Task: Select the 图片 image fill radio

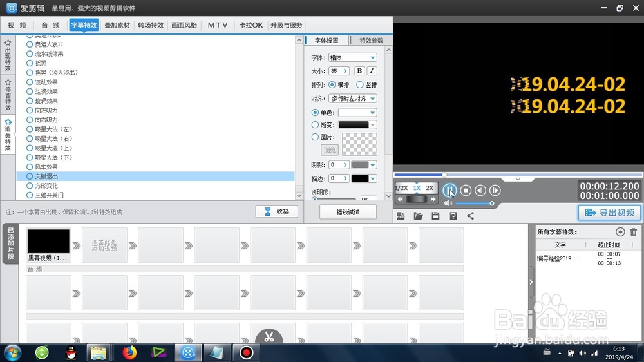Action: click(x=315, y=137)
